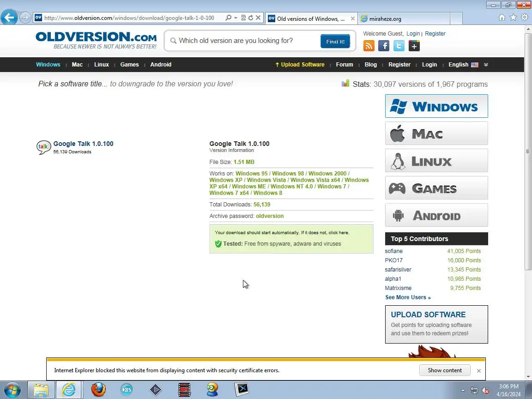Open Windows Explorer from the taskbar
Screen dimensions: 532x399
pyautogui.click(x=41, y=389)
